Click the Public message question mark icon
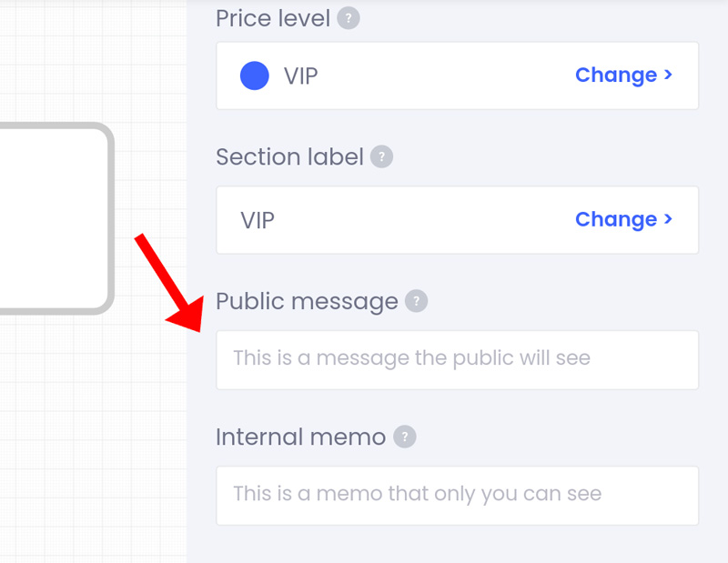Image resolution: width=728 pixels, height=563 pixels. pyautogui.click(x=417, y=301)
